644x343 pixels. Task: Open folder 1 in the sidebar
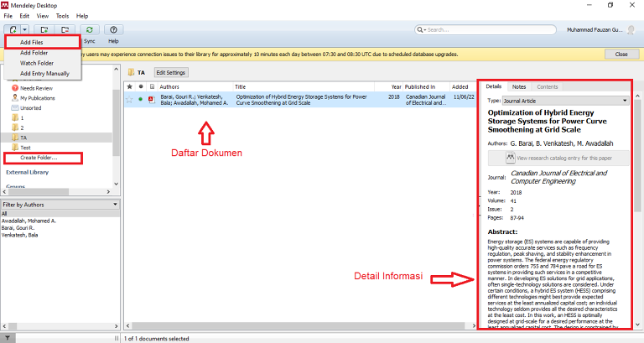tap(22, 118)
